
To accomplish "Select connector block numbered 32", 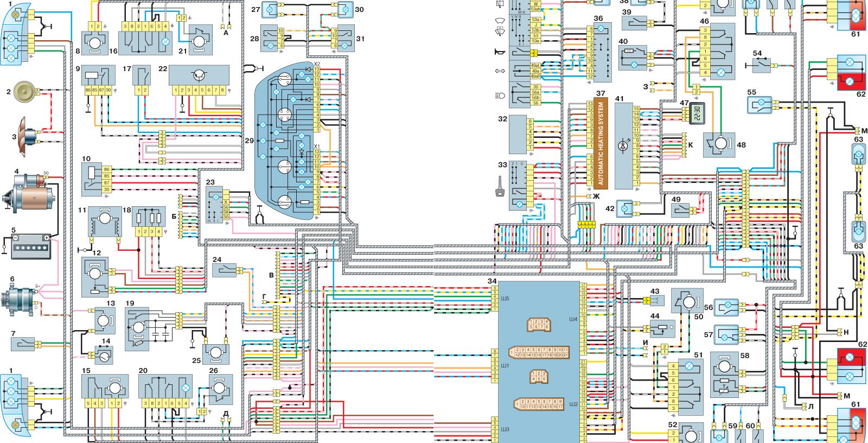I will [521, 134].
